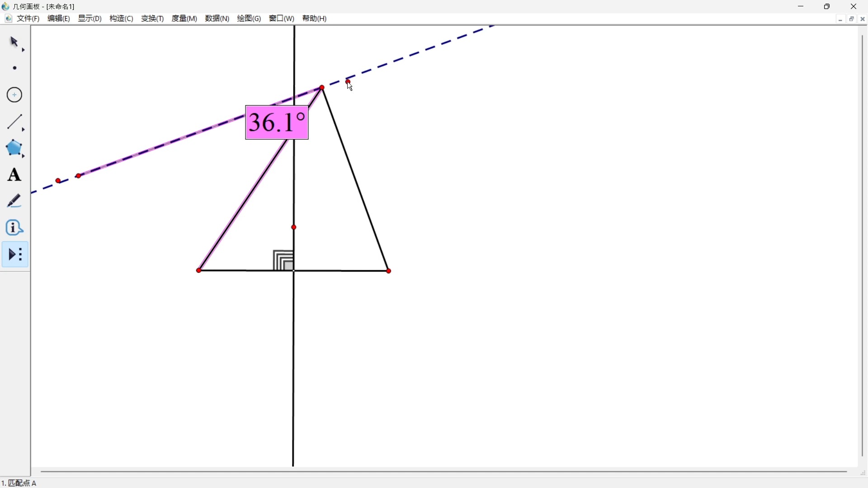Open the 编辑(E) menu
The width and height of the screenshot is (868, 488).
pos(59,19)
